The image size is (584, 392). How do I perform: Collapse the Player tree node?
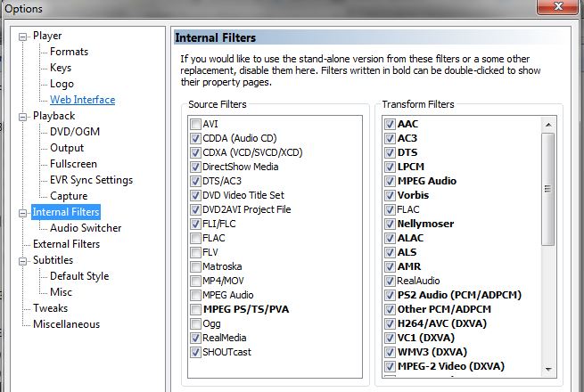click(22, 37)
